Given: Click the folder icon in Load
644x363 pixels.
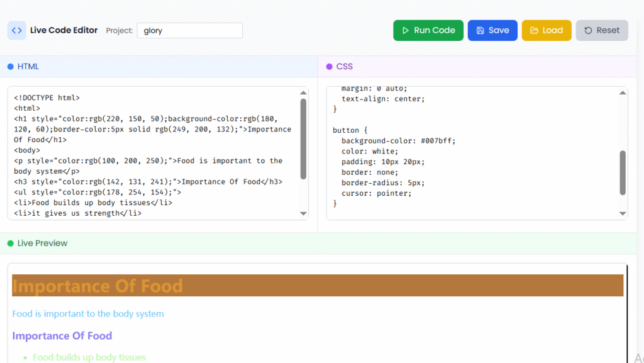Looking at the screenshot, I should tap(534, 30).
